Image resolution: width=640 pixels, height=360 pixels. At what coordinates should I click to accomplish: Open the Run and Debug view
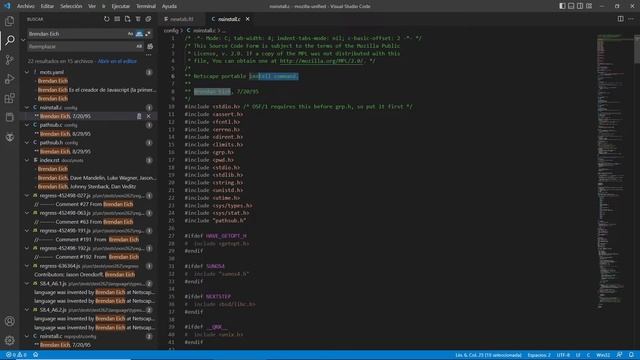(x=9, y=79)
